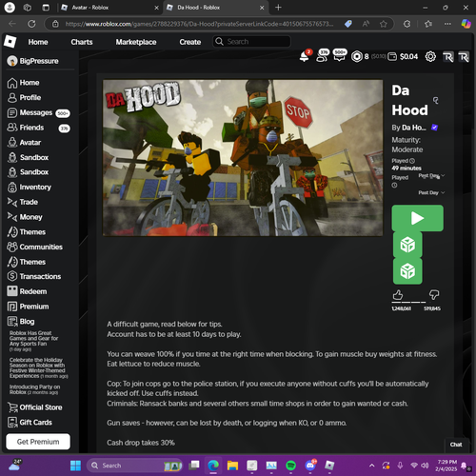Screen dimensions: 476x476
Task: Open friend requests icon showing 376 badge
Action: click(322, 56)
